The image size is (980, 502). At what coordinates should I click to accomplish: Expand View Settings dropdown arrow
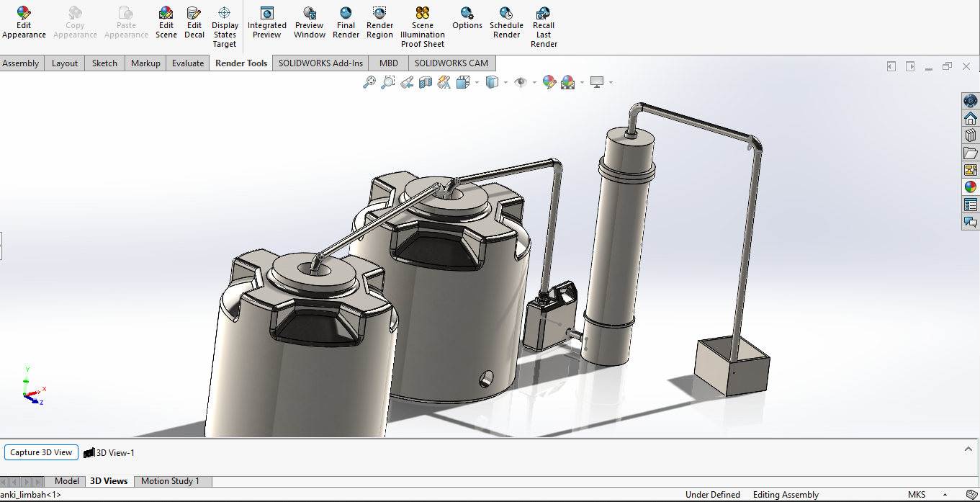[x=611, y=82]
